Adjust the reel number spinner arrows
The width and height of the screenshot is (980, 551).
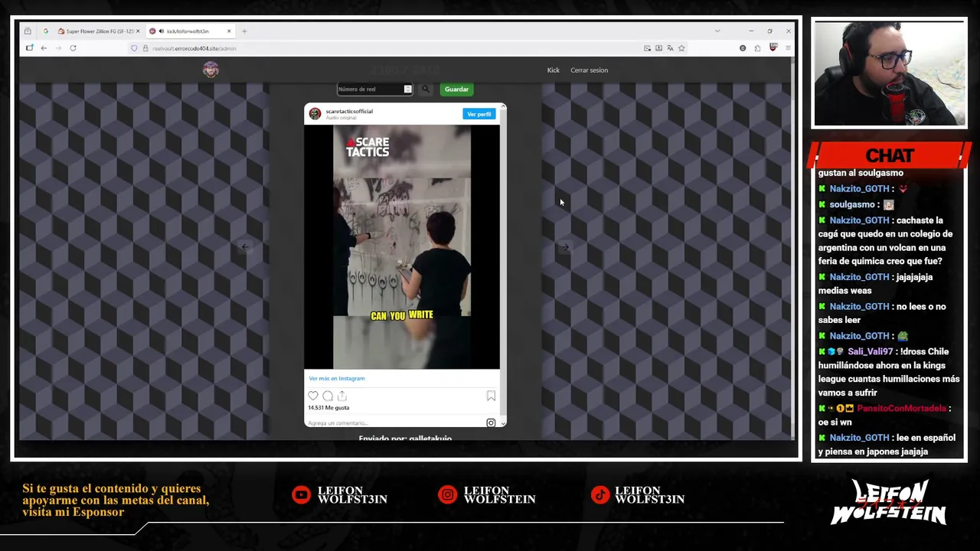pos(408,89)
